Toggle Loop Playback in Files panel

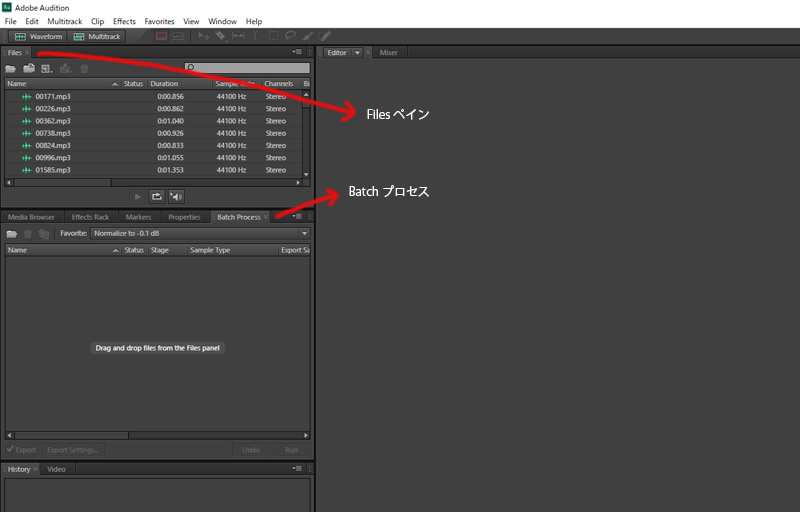[x=157, y=196]
